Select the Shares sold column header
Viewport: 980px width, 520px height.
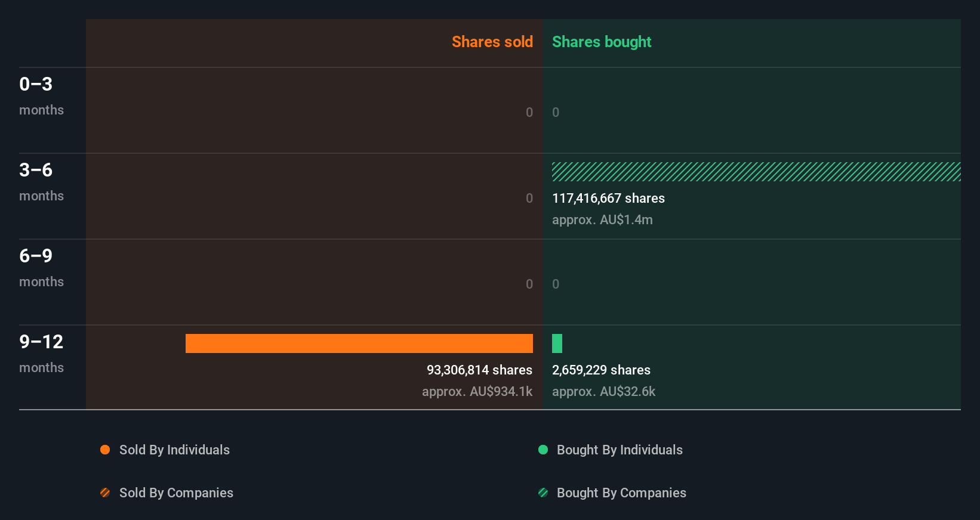(492, 42)
